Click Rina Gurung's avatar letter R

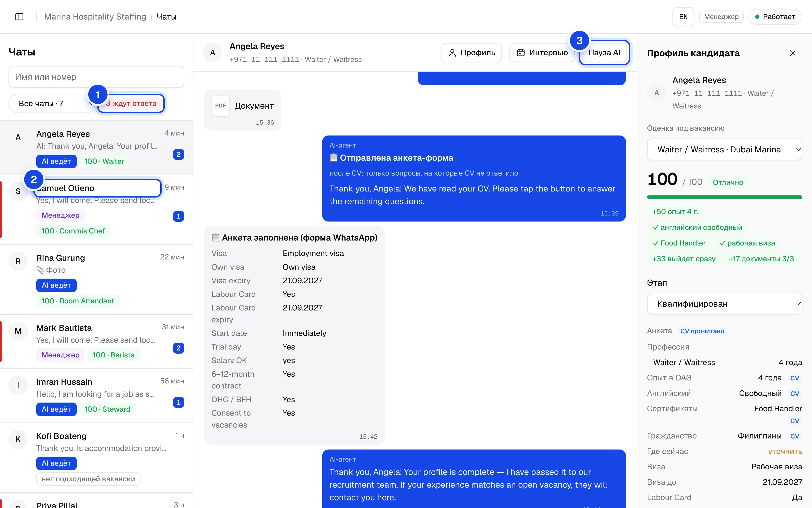pyautogui.click(x=18, y=261)
